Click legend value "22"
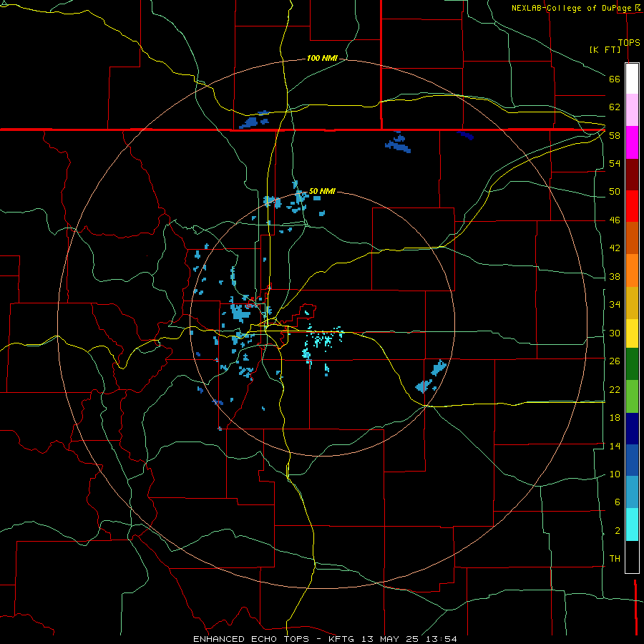 [615, 389]
